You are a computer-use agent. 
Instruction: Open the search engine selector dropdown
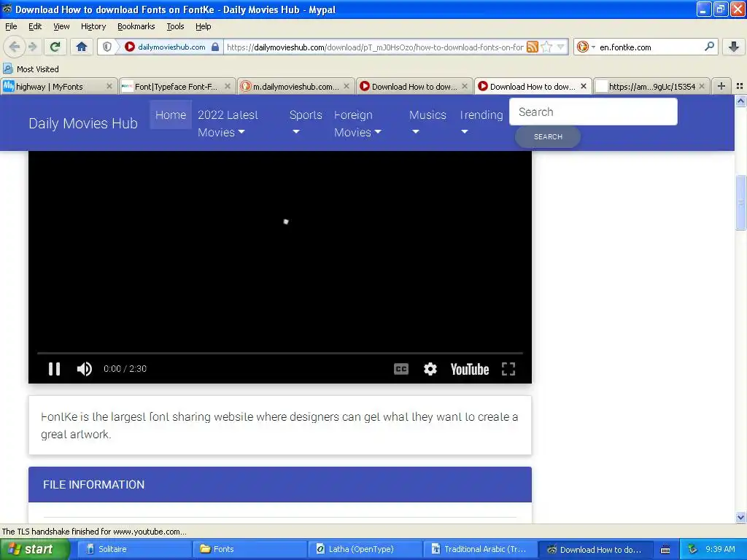(586, 47)
